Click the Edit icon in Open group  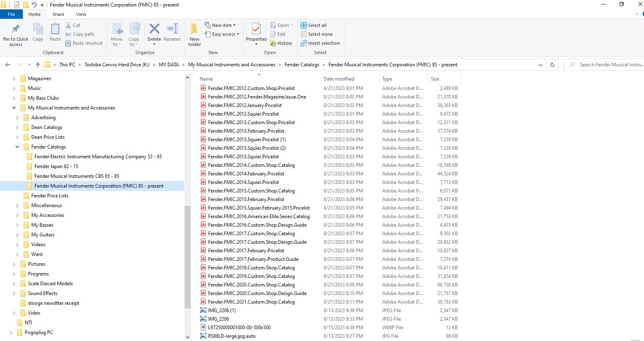(273, 34)
